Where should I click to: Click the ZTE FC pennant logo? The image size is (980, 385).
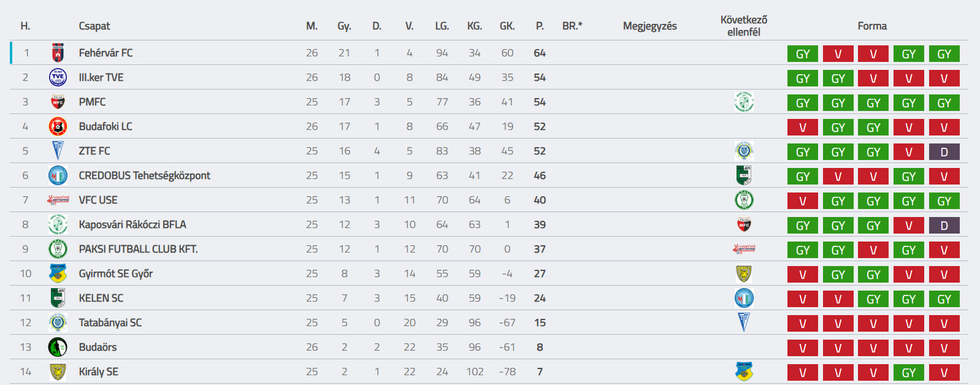click(58, 151)
